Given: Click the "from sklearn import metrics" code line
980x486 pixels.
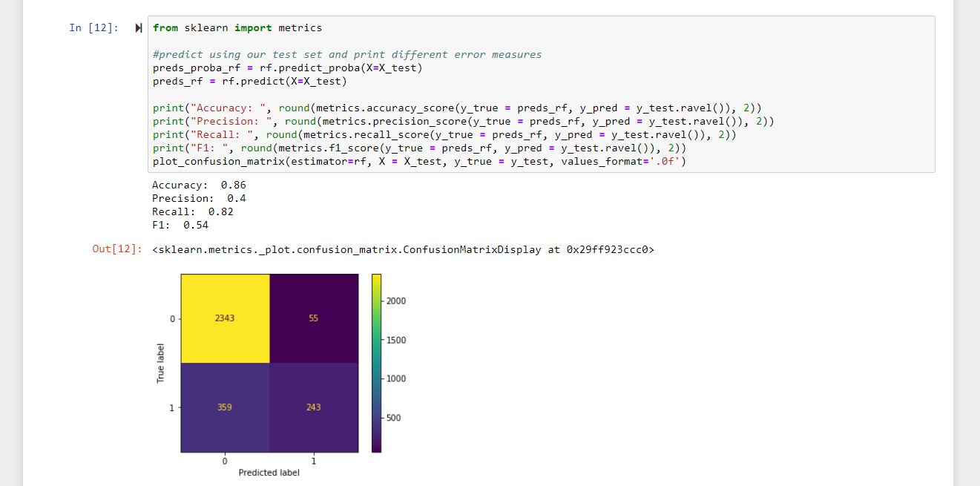Looking at the screenshot, I should click(237, 27).
